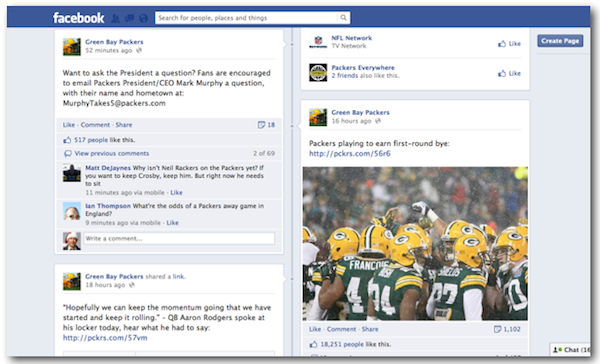The image size is (600, 364).
Task: Open Green Bay Packers avatar on 18 hours post
Action: coord(72,281)
